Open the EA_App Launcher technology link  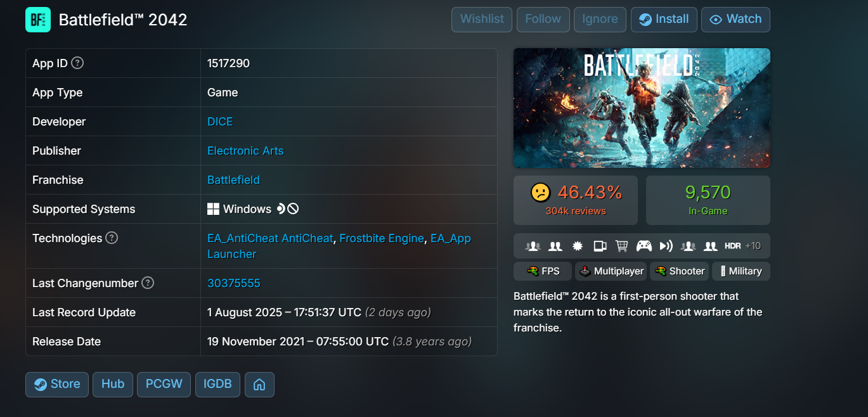pos(450,238)
